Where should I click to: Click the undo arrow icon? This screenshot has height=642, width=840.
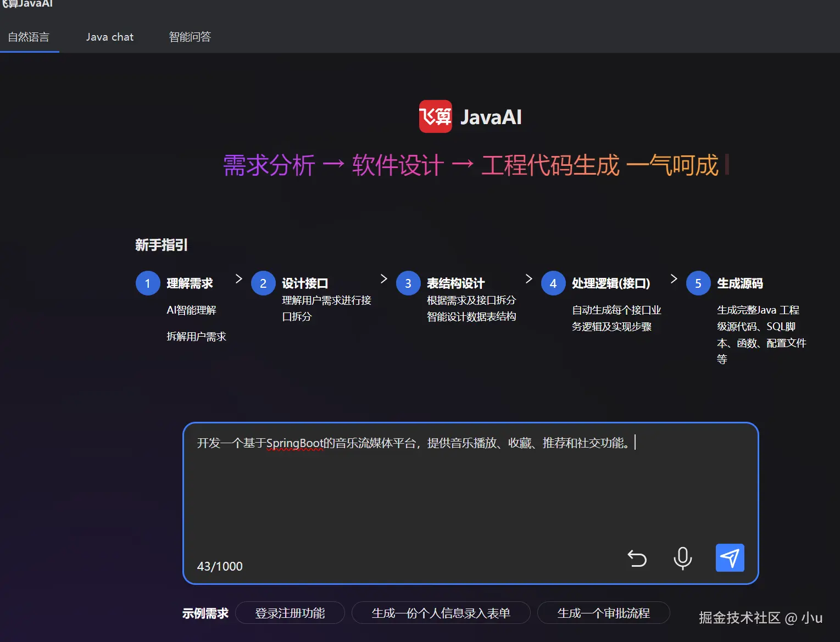pyautogui.click(x=637, y=559)
